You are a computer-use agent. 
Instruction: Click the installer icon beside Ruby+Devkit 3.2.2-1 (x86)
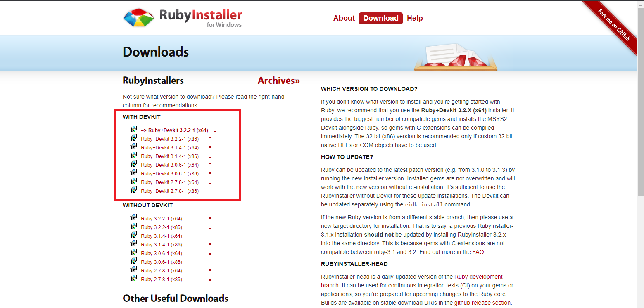tap(133, 138)
